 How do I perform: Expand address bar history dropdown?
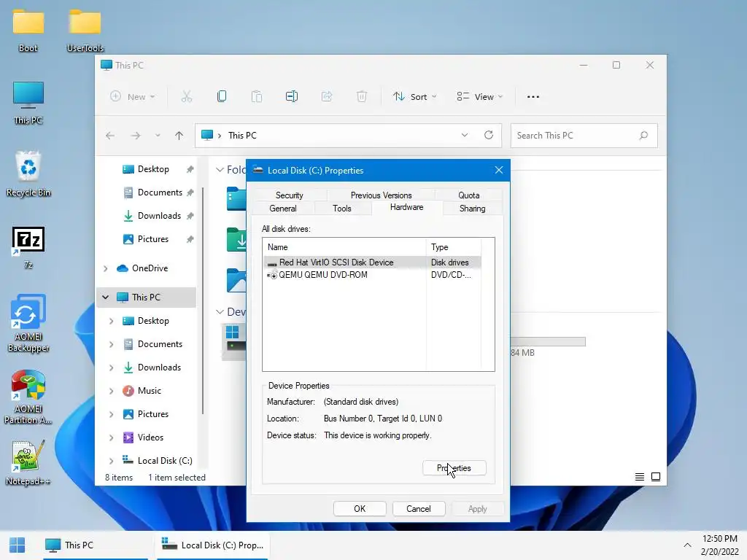pyautogui.click(x=465, y=135)
